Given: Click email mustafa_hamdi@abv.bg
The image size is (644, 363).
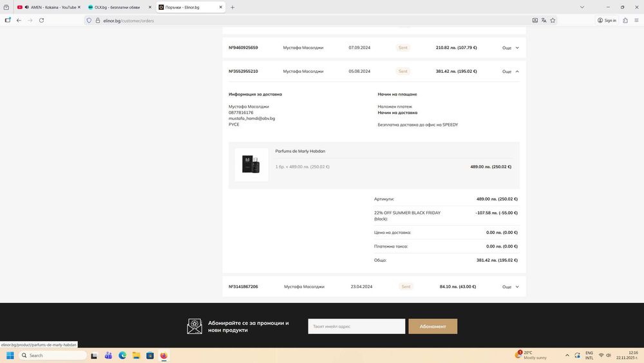Looking at the screenshot, I should pyautogui.click(x=252, y=119).
